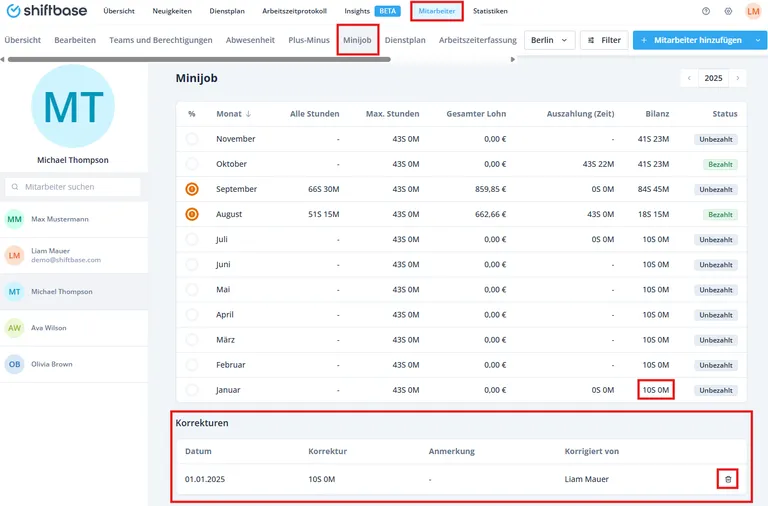Select Max Mustermann in employee list
Image resolution: width=768 pixels, height=506 pixels.
(73, 219)
